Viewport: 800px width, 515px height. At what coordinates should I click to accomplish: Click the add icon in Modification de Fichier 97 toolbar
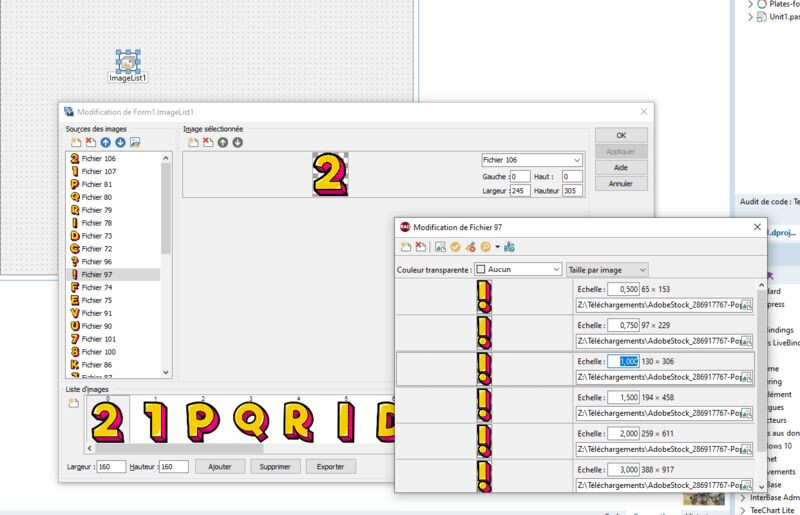[406, 247]
